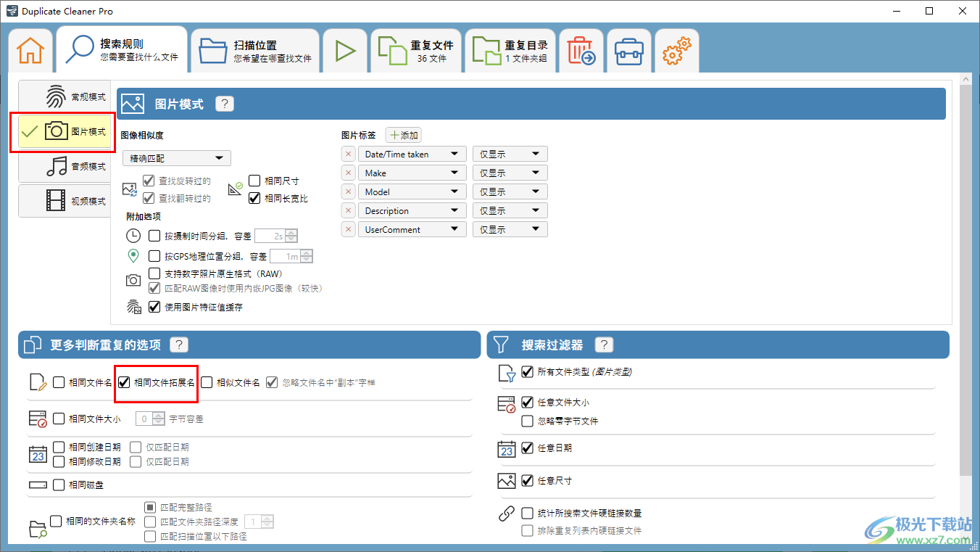Click the hard-link chain icon
The height and width of the screenshot is (552, 980).
507,514
